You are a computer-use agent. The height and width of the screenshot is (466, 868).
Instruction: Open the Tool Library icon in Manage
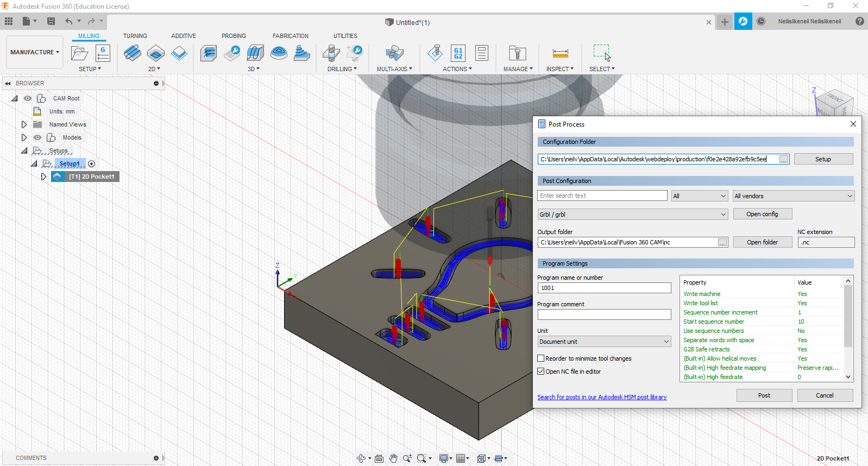tap(517, 53)
